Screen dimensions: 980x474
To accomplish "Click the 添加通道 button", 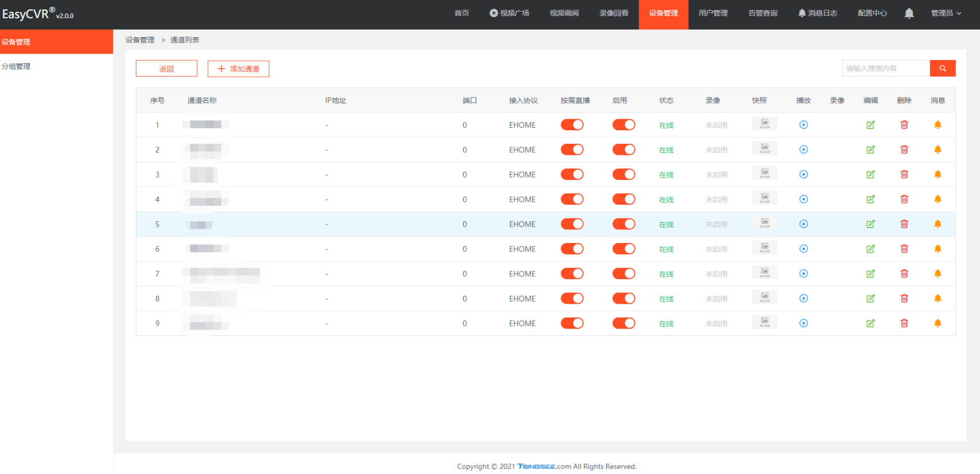I will click(x=238, y=69).
